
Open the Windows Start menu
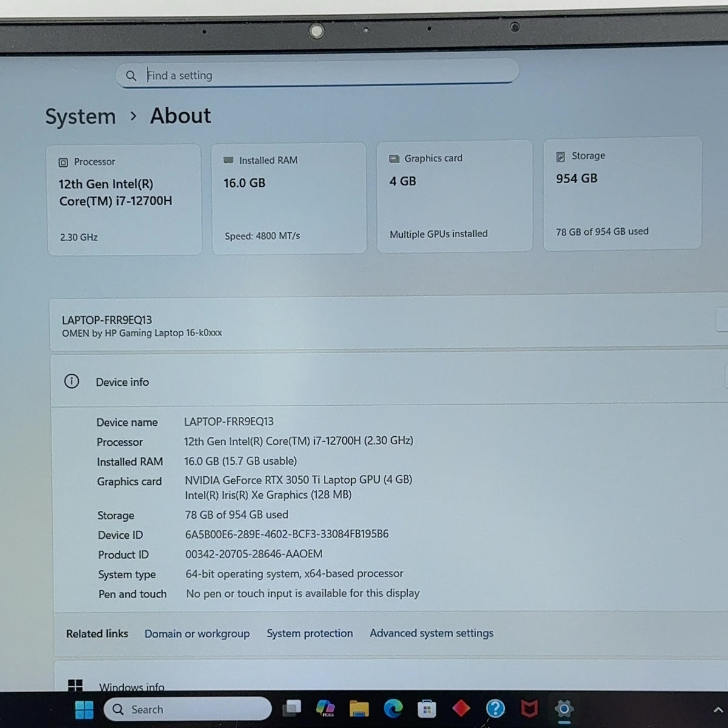(x=84, y=709)
